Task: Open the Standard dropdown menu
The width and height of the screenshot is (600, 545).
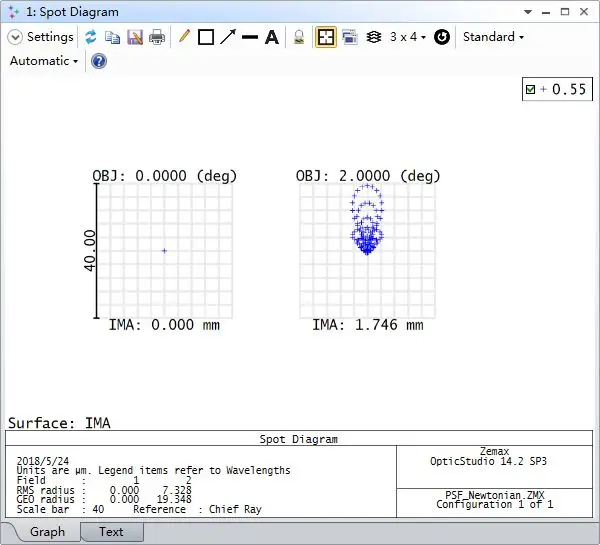Action: [x=493, y=37]
